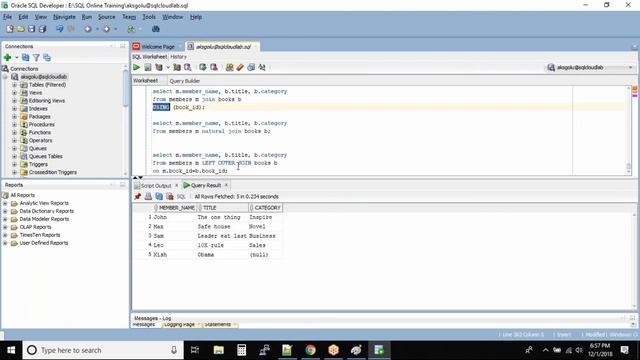Open Chrome from the taskbar
The image size is (640, 360).
click(x=310, y=350)
